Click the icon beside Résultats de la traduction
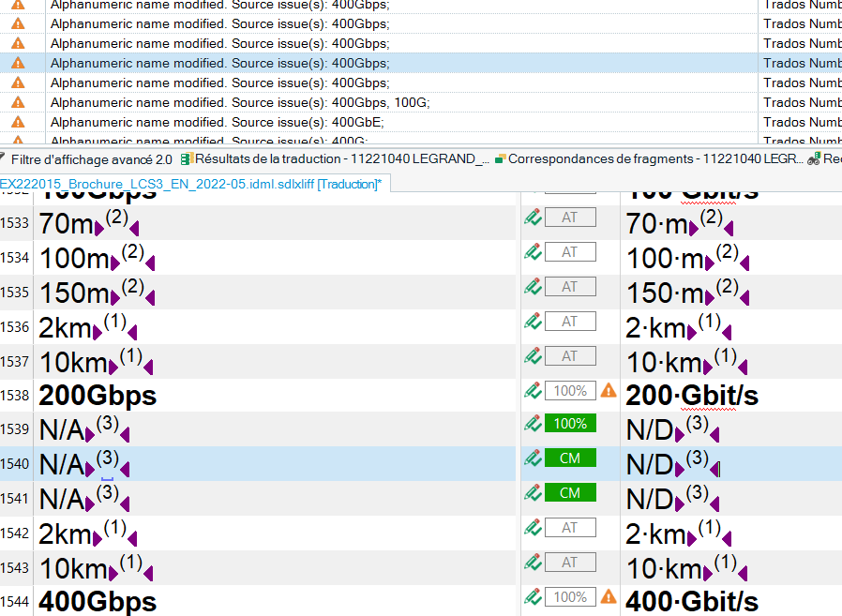This screenshot has width=842, height=616. [187, 159]
